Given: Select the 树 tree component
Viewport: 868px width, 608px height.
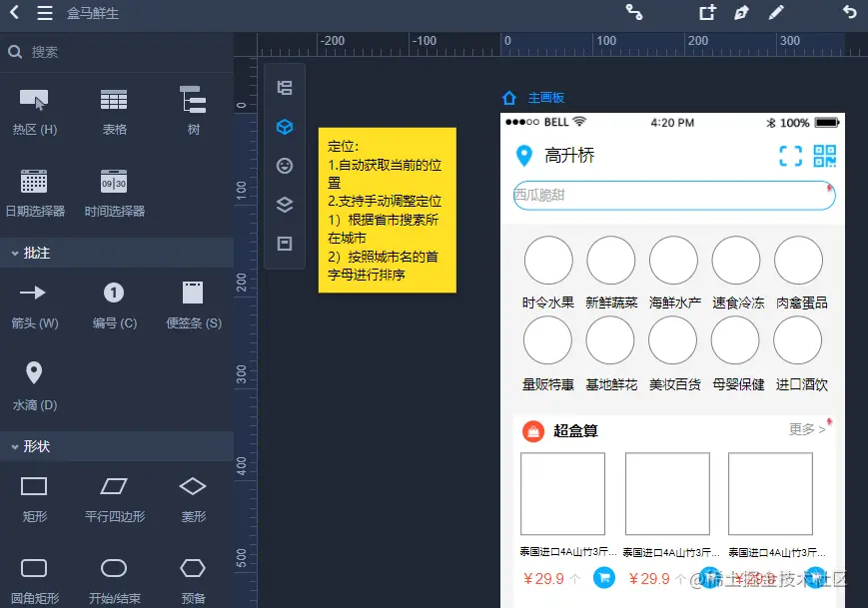Looking at the screenshot, I should (x=193, y=111).
